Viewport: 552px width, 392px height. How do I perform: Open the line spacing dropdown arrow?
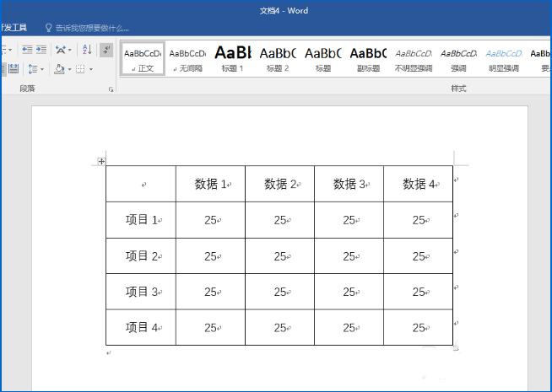[42, 69]
